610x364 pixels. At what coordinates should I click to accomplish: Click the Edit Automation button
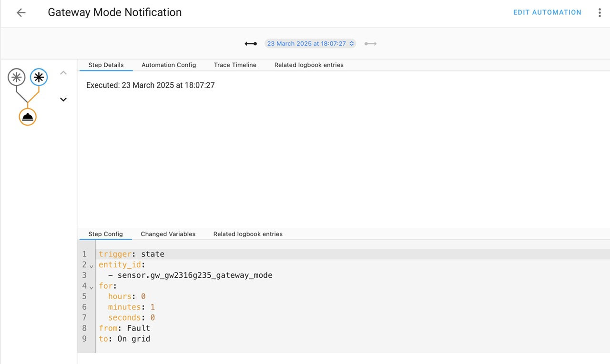click(547, 12)
